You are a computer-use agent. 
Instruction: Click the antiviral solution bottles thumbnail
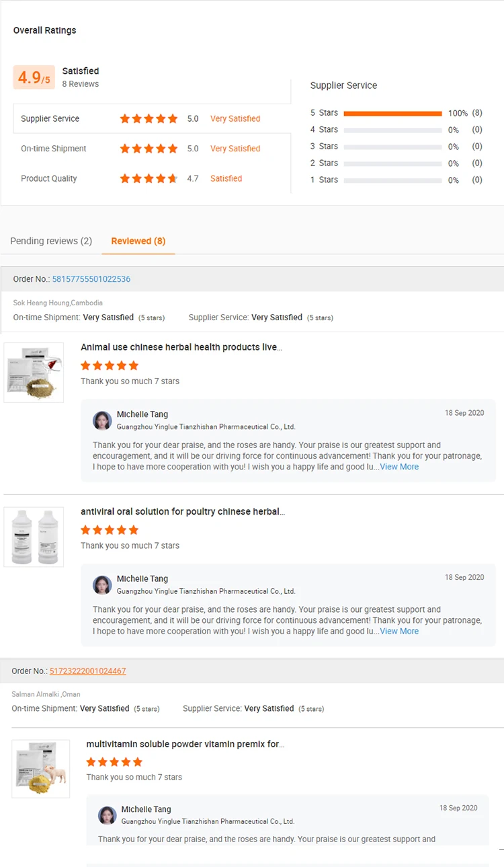[x=34, y=537]
